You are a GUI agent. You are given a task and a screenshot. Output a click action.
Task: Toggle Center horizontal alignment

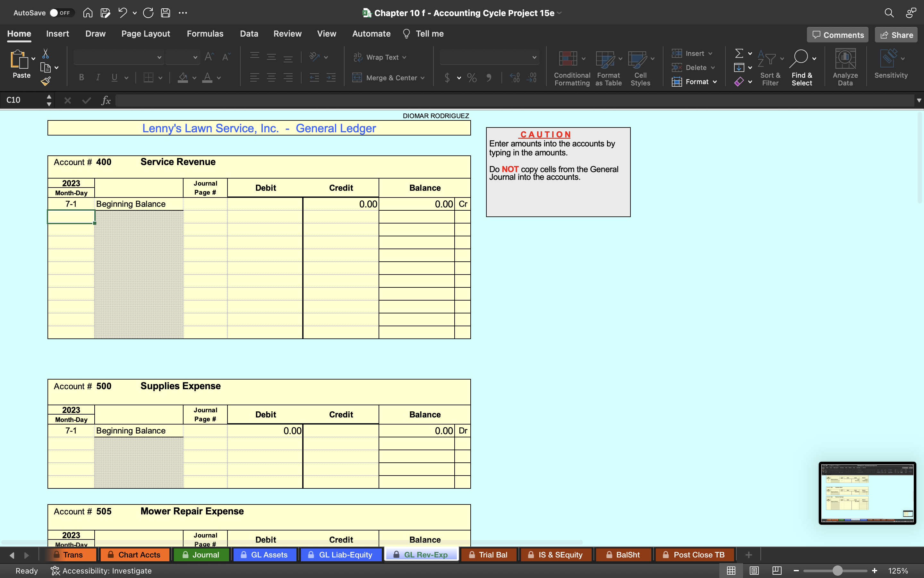coord(271,78)
